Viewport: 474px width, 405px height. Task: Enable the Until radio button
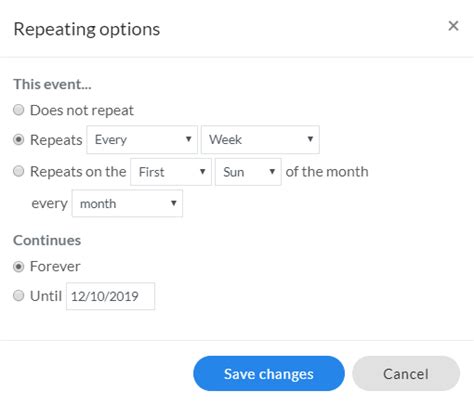click(19, 295)
